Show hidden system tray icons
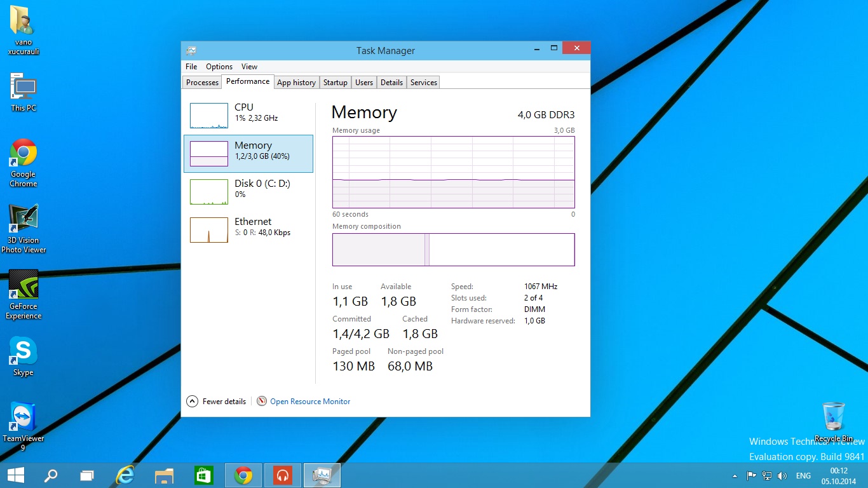The image size is (868, 488). click(735, 476)
